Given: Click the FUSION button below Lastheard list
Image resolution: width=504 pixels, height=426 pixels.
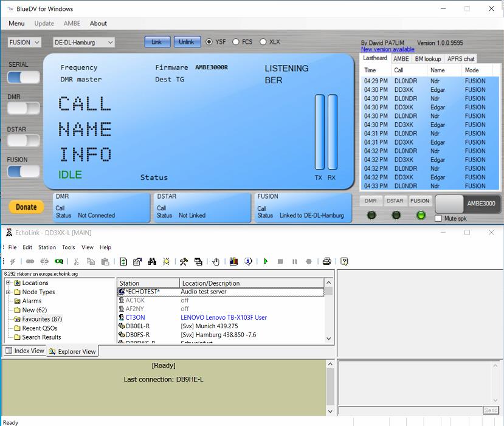Looking at the screenshot, I should [419, 201].
